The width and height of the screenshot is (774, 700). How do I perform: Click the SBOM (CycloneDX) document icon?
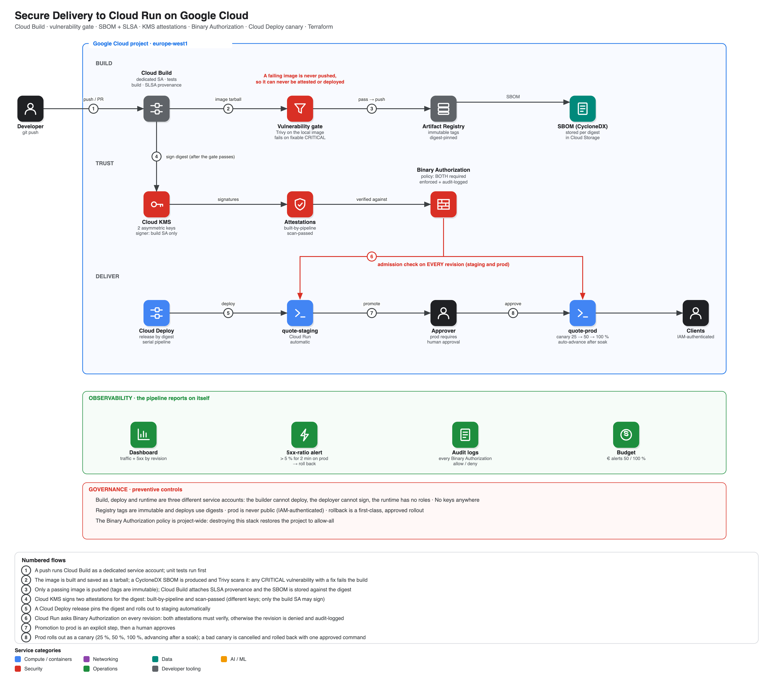click(582, 109)
